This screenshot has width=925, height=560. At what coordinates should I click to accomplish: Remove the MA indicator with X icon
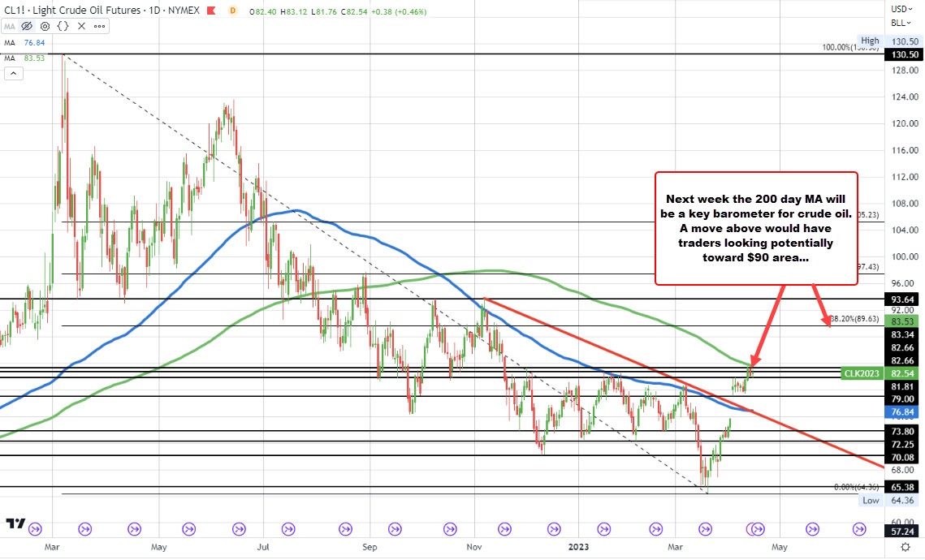pyautogui.click(x=81, y=26)
